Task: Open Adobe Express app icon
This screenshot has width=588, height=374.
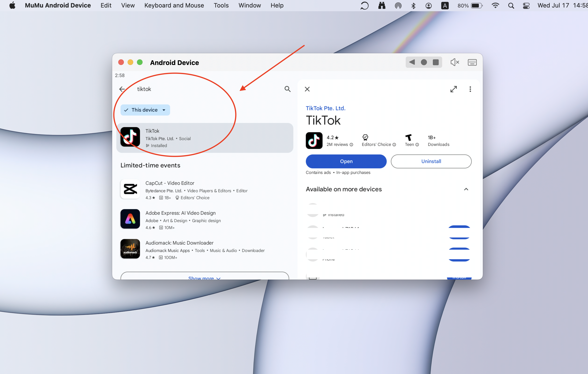Action: point(130,219)
